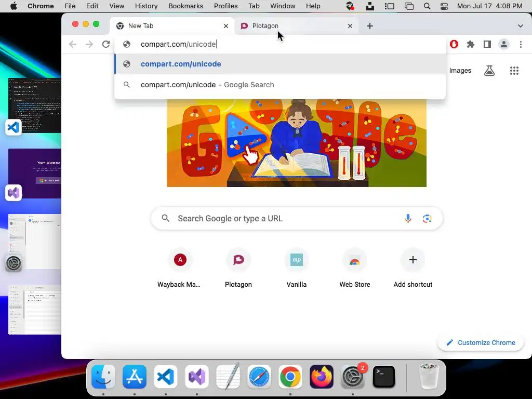The height and width of the screenshot is (399, 532).
Task: Open the Bookmarks menu
Action: coord(186,6)
